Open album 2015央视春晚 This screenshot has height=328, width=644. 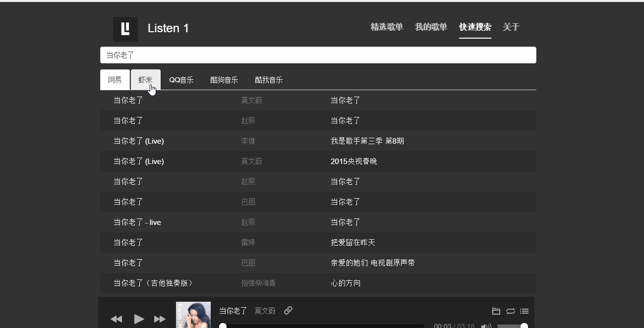coord(354,162)
